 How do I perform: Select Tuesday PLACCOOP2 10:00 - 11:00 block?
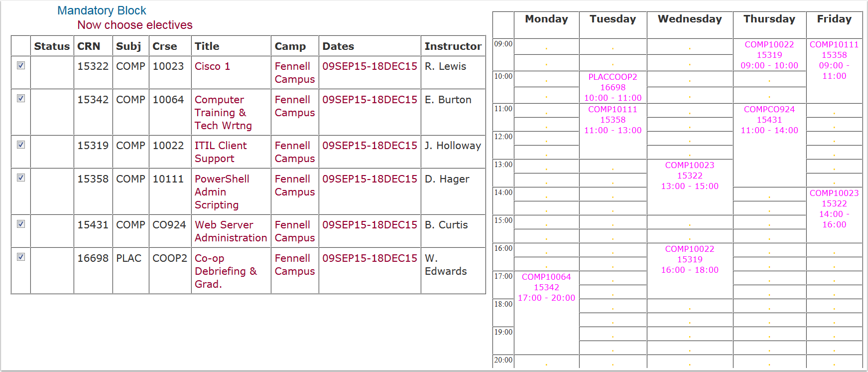(613, 87)
